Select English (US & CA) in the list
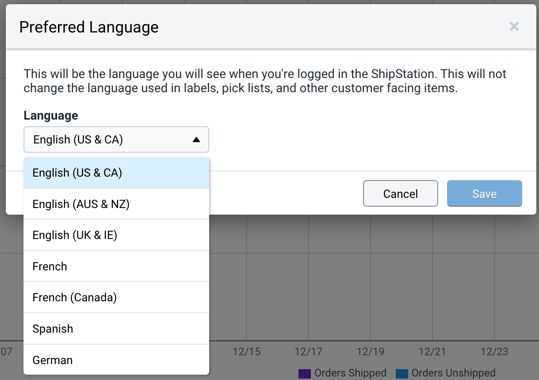This screenshot has height=380, width=539. (x=116, y=173)
